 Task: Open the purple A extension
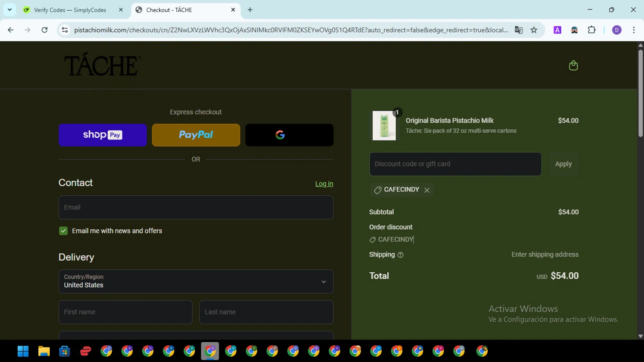557,30
